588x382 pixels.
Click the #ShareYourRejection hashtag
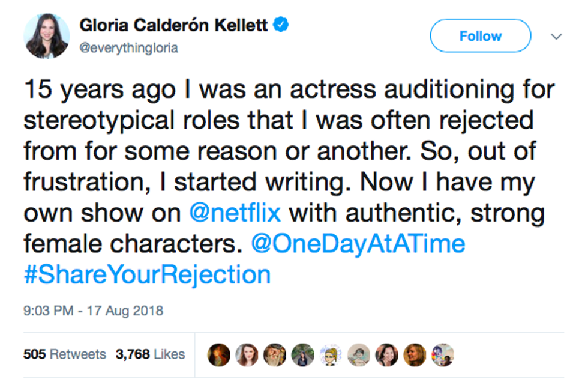click(147, 274)
